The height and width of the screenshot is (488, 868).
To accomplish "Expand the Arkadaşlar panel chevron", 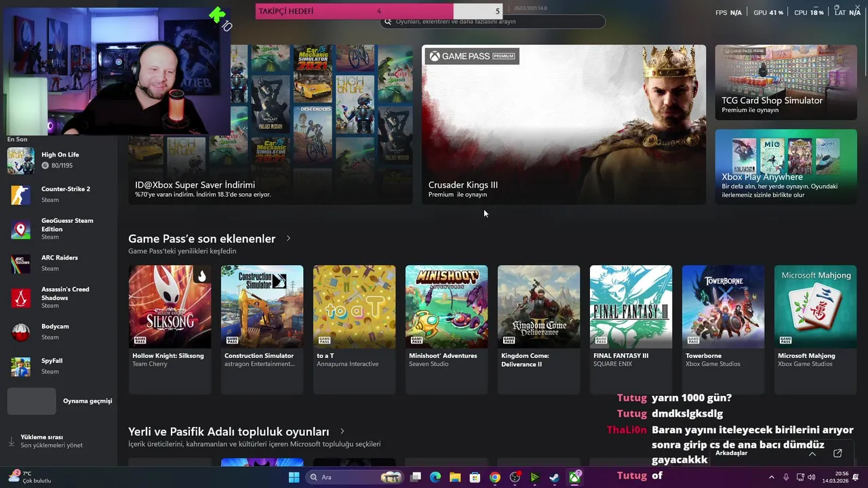I will pos(812,453).
